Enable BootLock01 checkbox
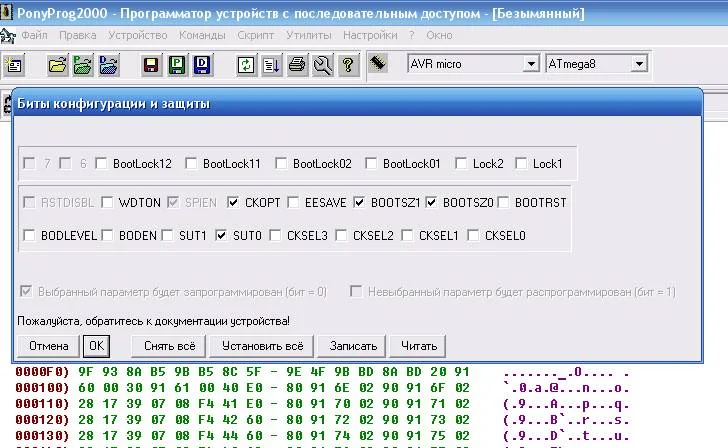The image size is (728, 448). coord(371,163)
